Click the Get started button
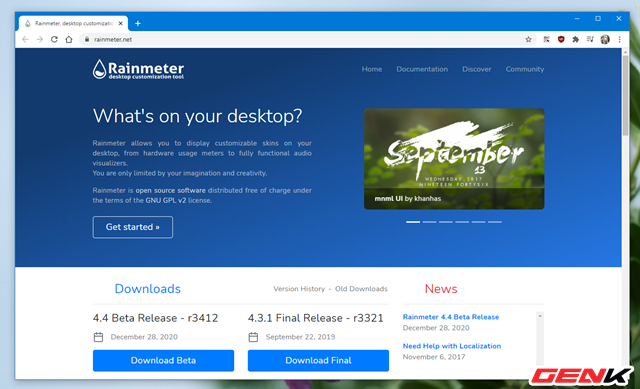This screenshot has height=389, width=640. click(133, 227)
